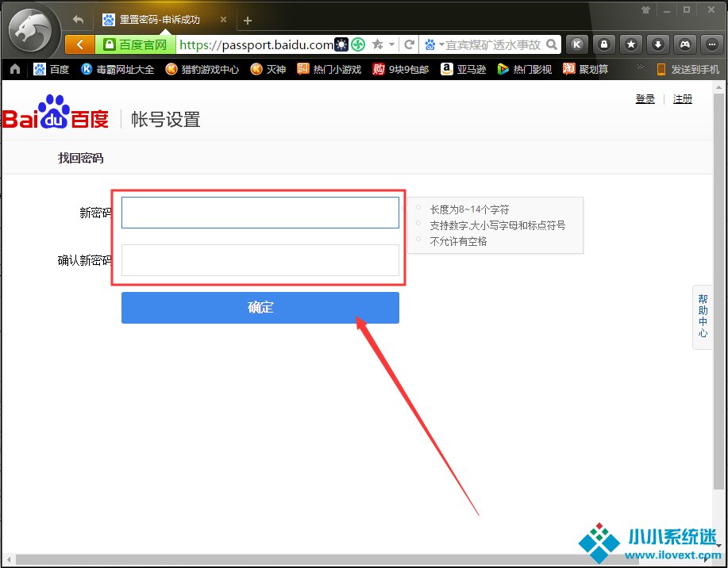The width and height of the screenshot is (728, 568).
Task: Click the 新密码 input field
Action: [x=260, y=213]
